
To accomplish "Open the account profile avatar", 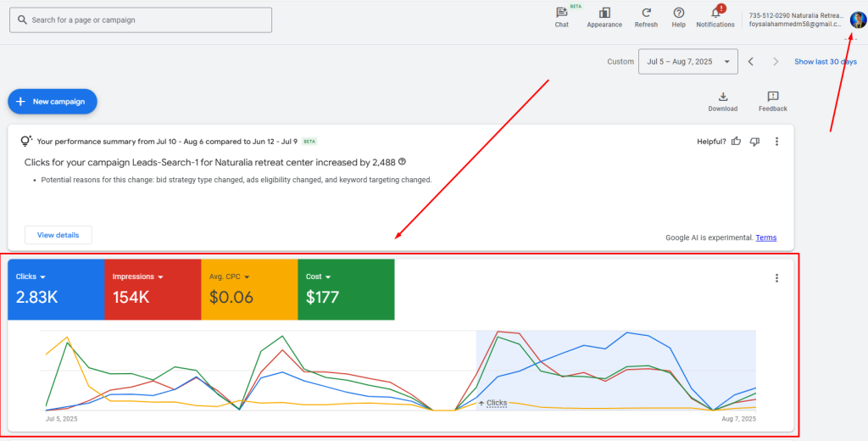I will click(857, 20).
